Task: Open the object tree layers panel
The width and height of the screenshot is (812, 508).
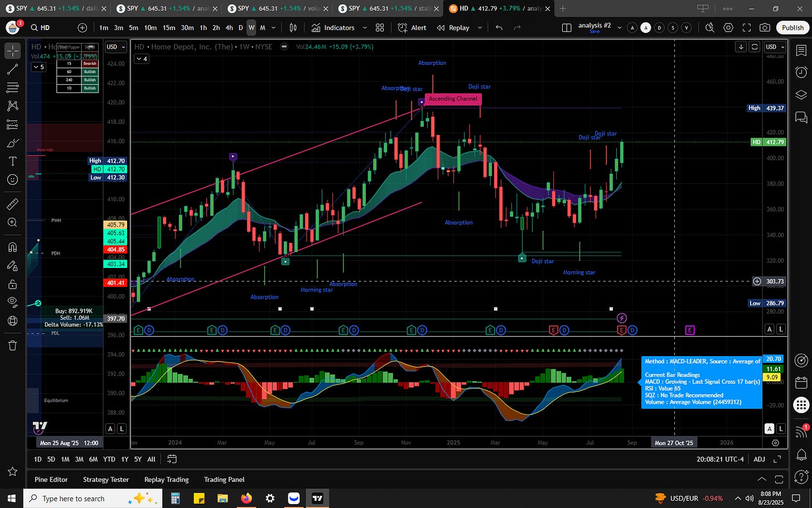Action: pos(801,94)
